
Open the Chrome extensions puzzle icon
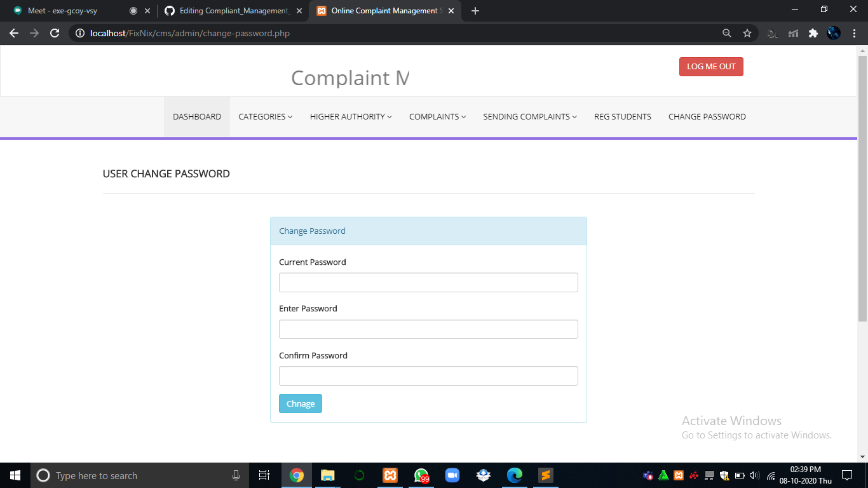[x=813, y=32]
